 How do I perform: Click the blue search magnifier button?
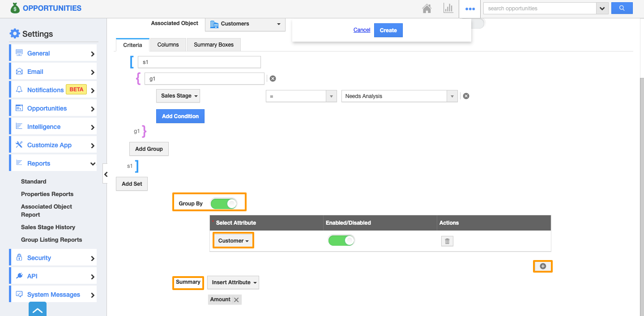coord(622,8)
